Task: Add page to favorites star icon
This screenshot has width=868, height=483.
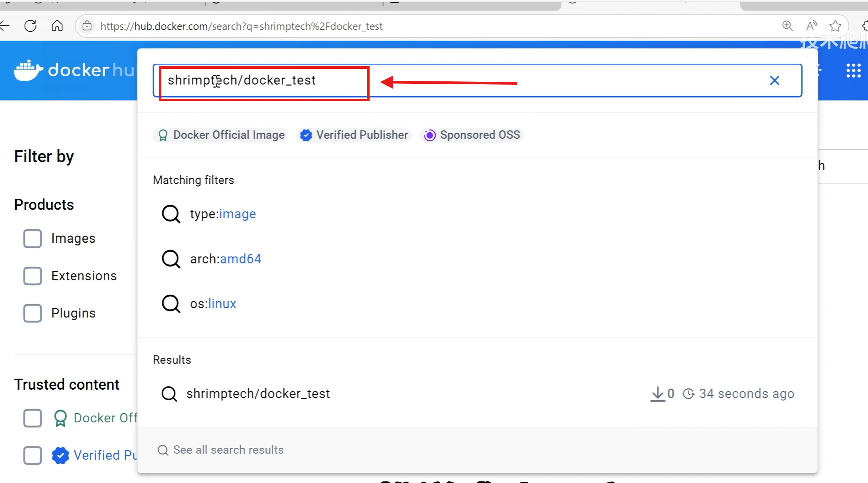Action: point(835,26)
